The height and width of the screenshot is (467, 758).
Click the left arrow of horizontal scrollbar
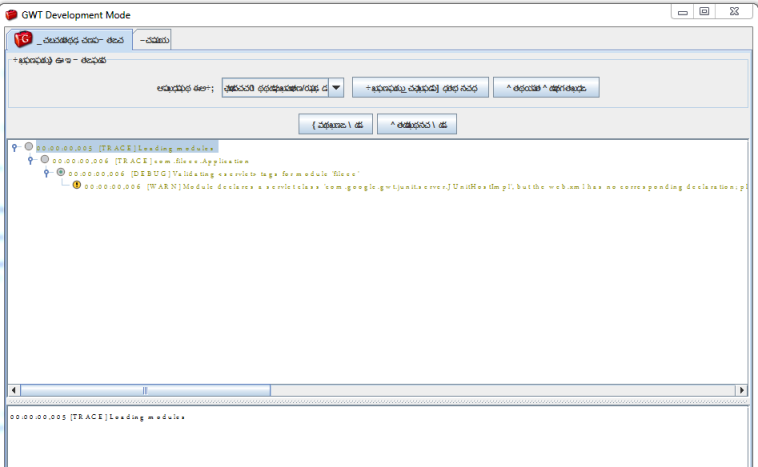click(x=13, y=389)
